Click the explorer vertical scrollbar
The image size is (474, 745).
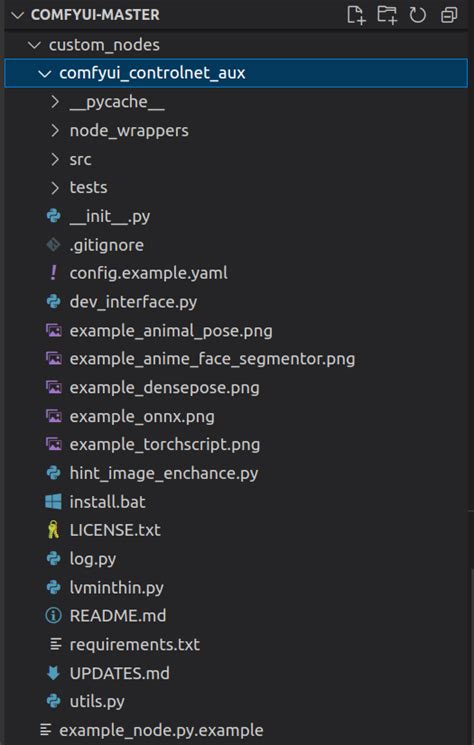[x=471, y=656]
